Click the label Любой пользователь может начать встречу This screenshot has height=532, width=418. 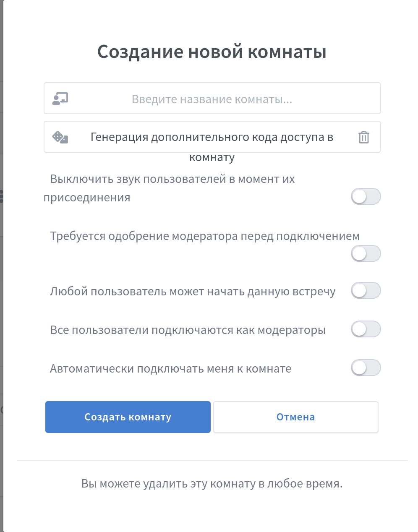193,292
